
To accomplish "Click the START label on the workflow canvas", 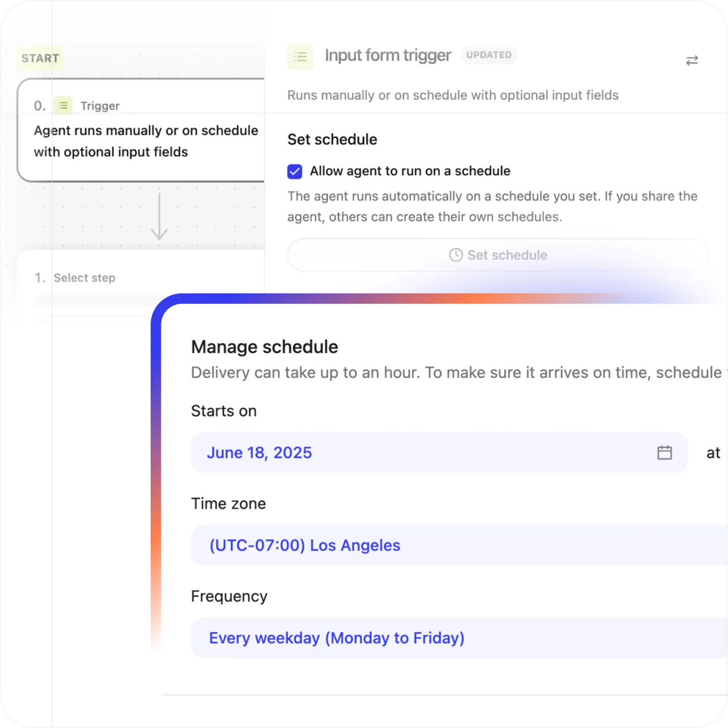I will [40, 58].
